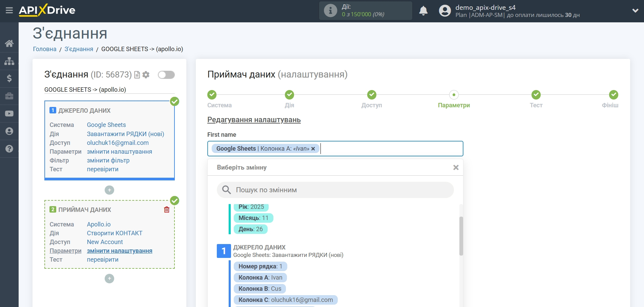Close the variable selection popup

pyautogui.click(x=455, y=167)
